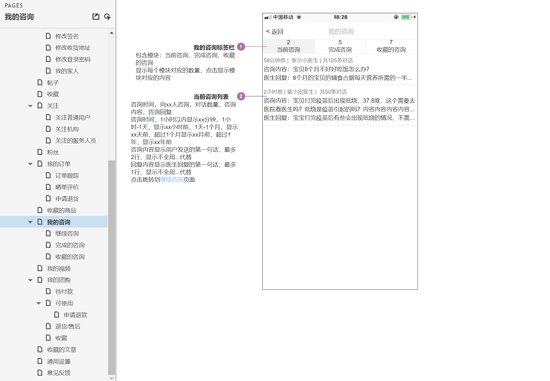Collapse the 关注 tree node

coord(31,106)
